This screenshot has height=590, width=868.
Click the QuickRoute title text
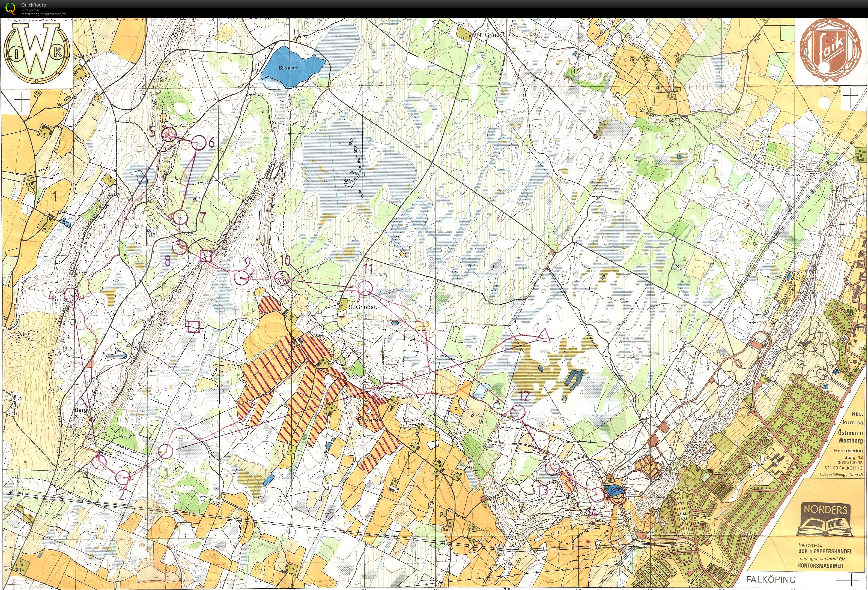click(x=34, y=5)
